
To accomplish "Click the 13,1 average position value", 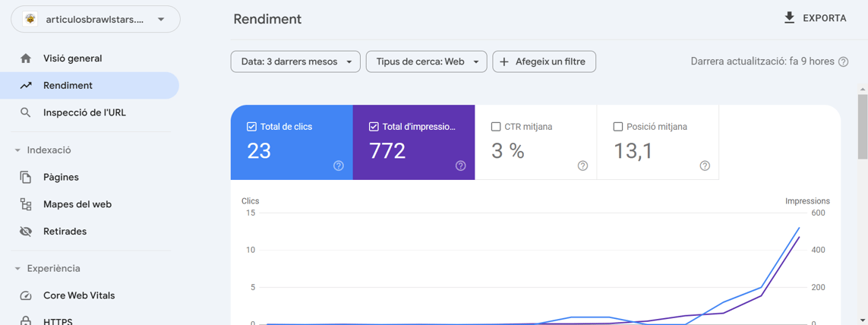I will [633, 150].
